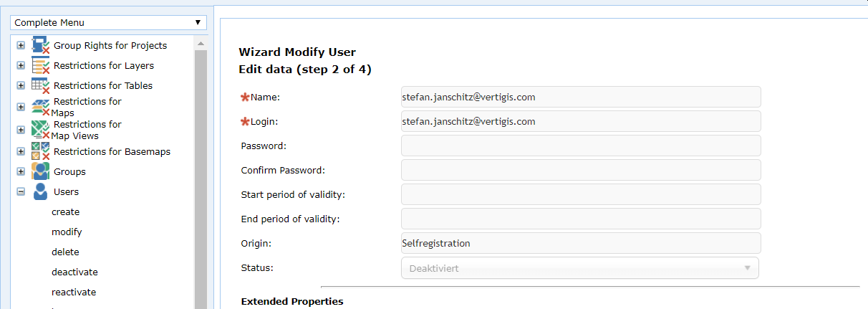Screen dimensions: 868x309
Task: Click the deactivate link under Users
Action: 74,272
